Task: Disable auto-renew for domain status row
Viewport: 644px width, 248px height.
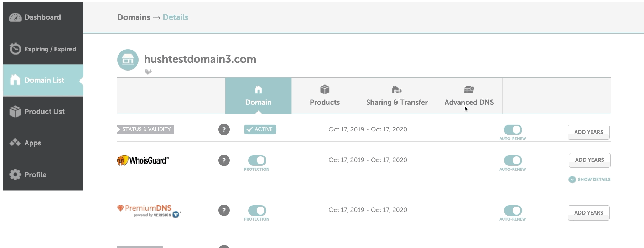Action: pyautogui.click(x=513, y=130)
